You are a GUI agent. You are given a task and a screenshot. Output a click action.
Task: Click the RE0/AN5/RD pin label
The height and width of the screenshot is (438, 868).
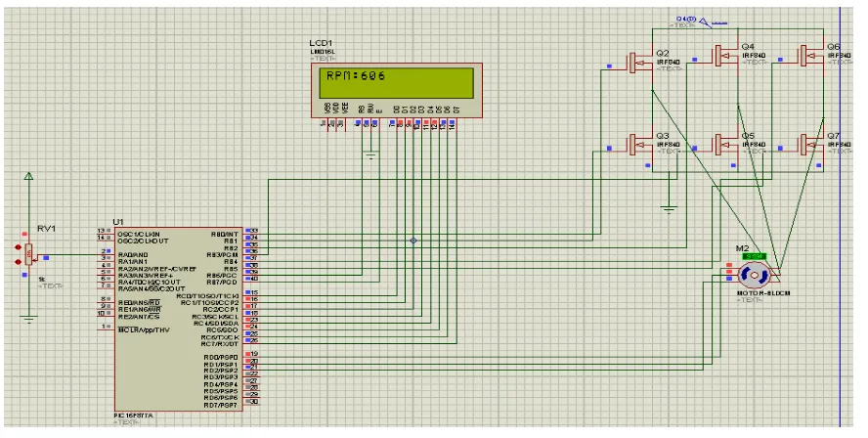pos(140,302)
